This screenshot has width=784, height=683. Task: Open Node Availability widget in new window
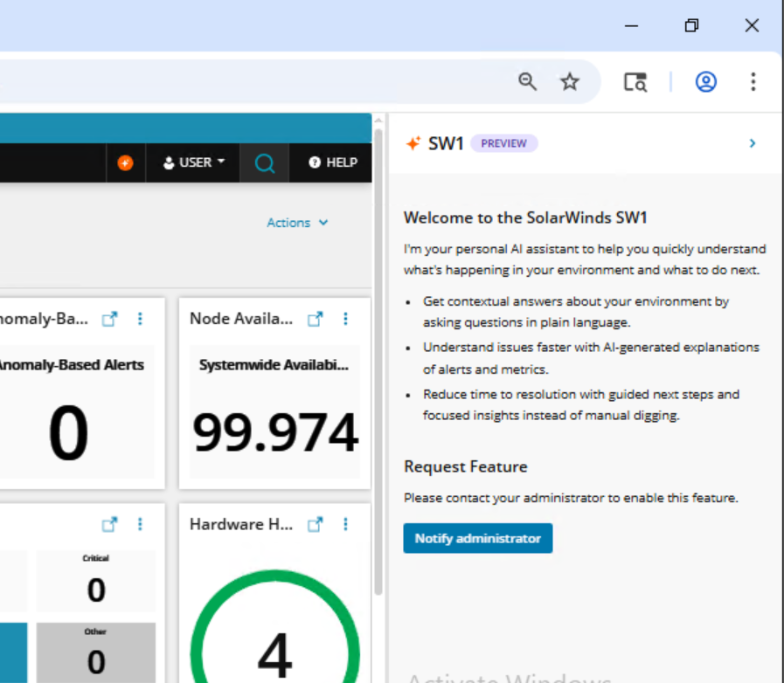[x=315, y=319]
